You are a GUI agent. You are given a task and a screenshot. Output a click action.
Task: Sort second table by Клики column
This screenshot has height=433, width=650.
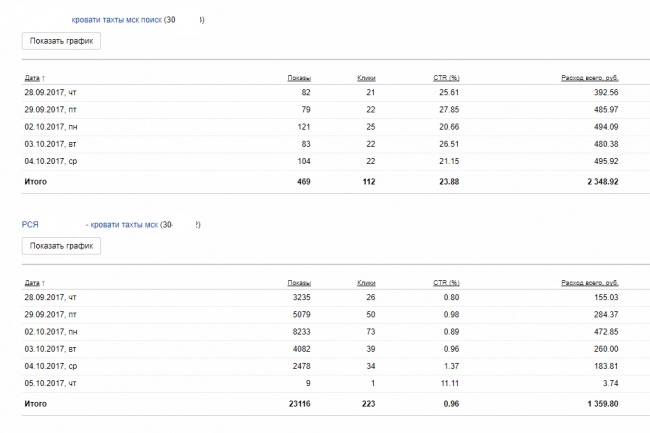coord(366,283)
